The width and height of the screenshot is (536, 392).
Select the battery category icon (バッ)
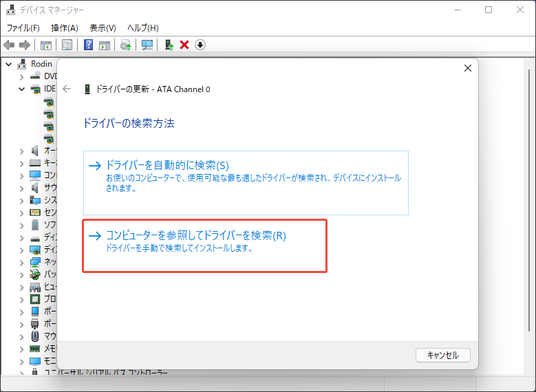click(35, 274)
